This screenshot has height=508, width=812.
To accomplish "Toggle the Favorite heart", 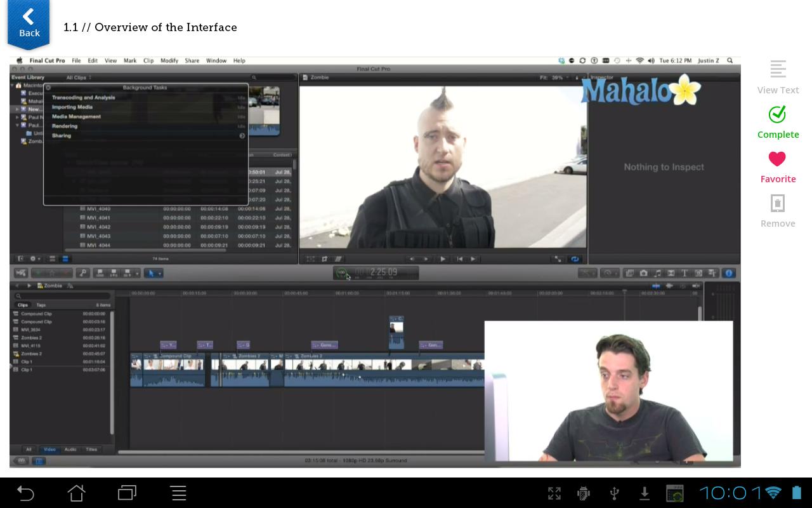I will (x=778, y=166).
